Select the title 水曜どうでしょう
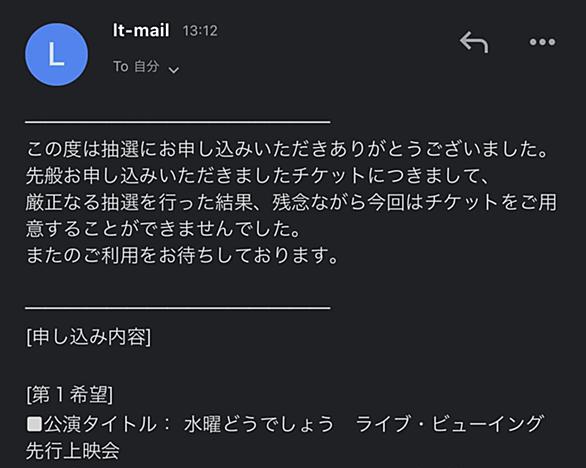The height and width of the screenshot is (468, 586). click(x=259, y=424)
